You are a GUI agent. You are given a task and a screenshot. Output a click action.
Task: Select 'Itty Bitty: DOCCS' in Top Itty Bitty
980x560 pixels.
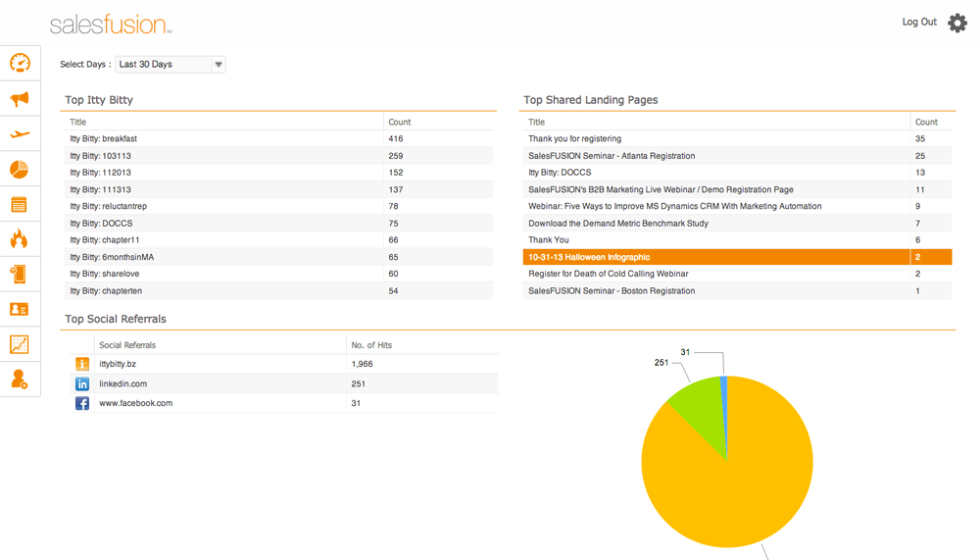pyautogui.click(x=278, y=224)
